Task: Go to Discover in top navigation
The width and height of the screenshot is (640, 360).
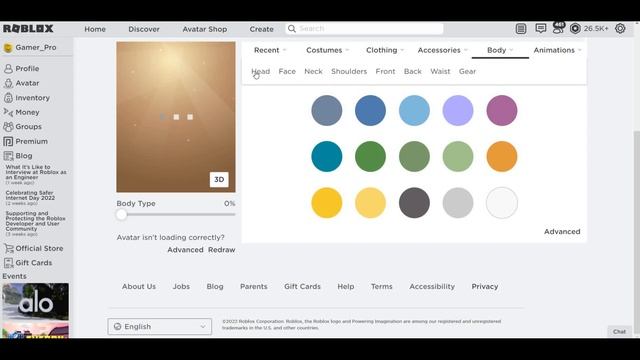Action: pos(144,29)
